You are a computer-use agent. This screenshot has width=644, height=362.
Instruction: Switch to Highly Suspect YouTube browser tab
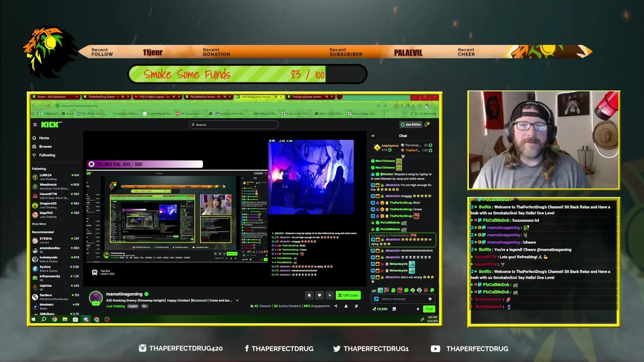point(157,97)
